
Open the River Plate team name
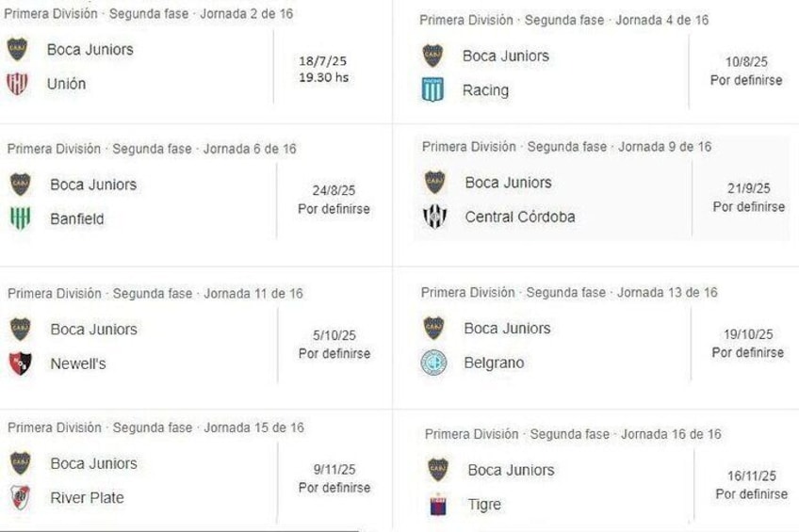coord(87,497)
